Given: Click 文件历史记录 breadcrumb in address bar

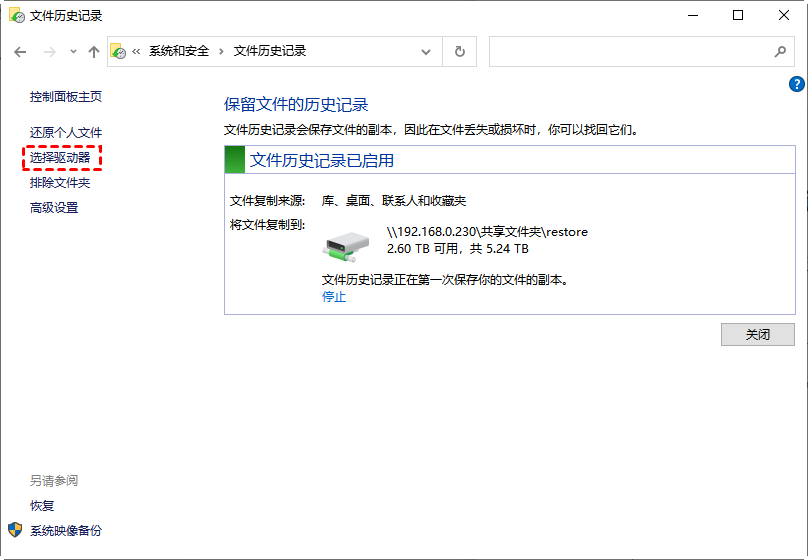Looking at the screenshot, I should [270, 51].
